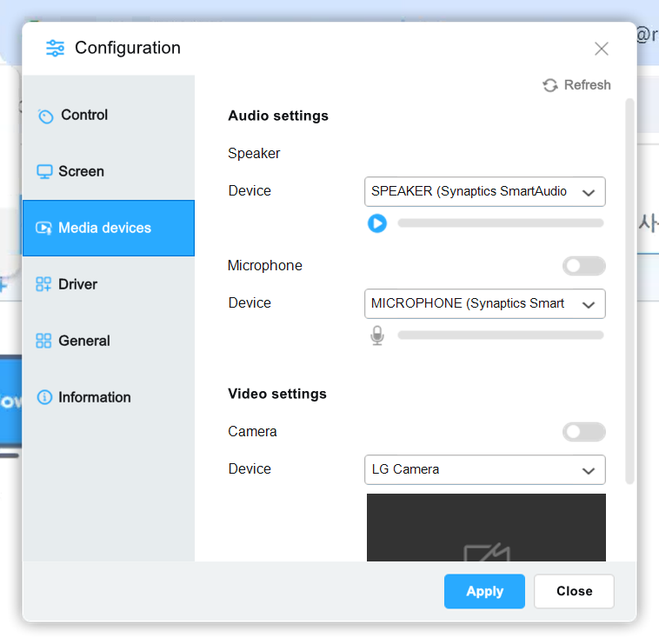Click the Close button
Viewport: 659px width, 644px height.
point(574,591)
